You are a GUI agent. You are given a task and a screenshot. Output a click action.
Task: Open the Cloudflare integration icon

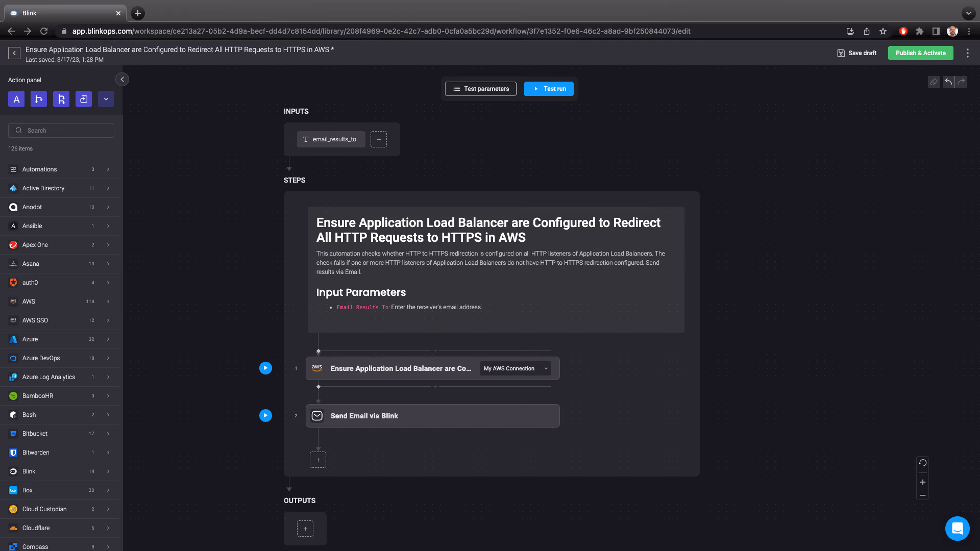point(13,528)
